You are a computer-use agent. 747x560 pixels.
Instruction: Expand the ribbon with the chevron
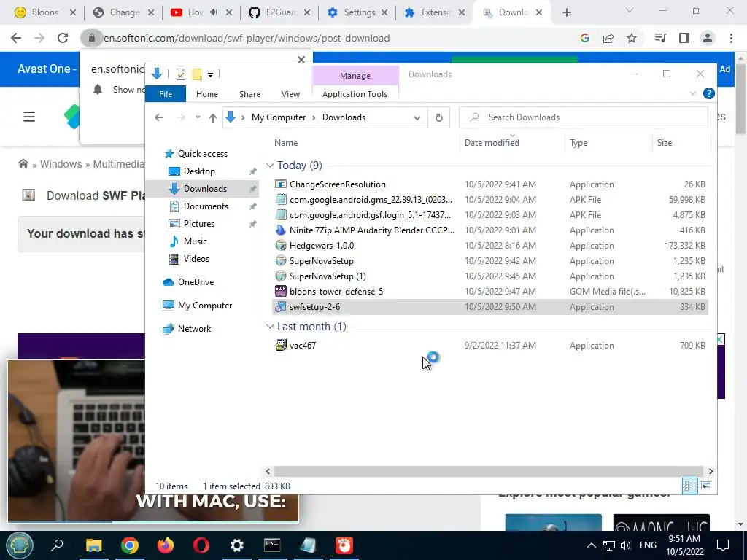(x=693, y=94)
